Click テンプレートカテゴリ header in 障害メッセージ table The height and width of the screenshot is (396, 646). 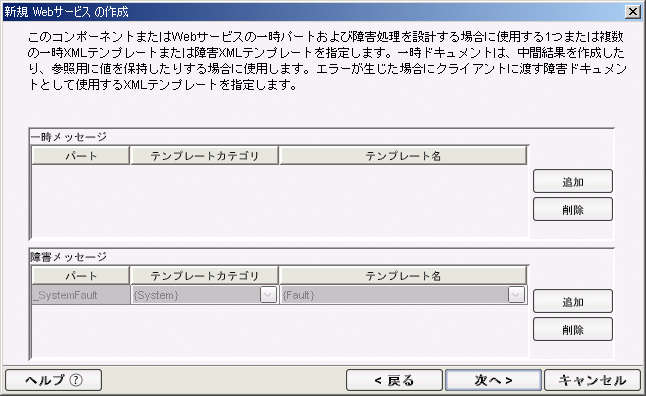pyautogui.click(x=204, y=276)
